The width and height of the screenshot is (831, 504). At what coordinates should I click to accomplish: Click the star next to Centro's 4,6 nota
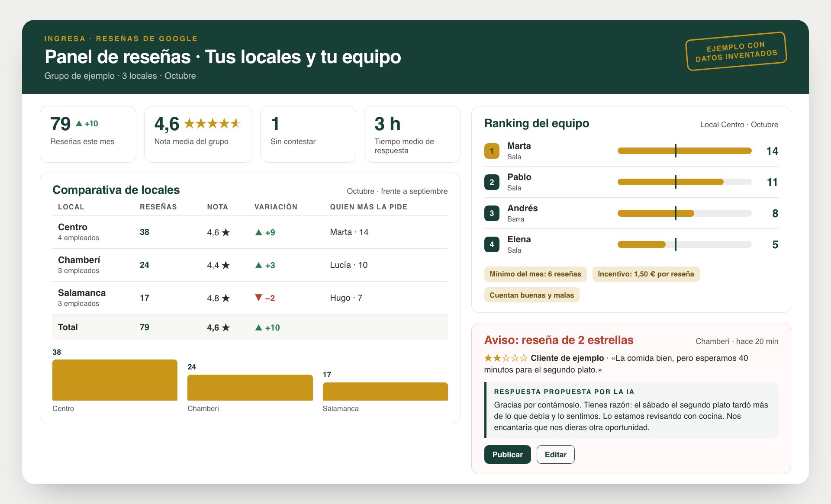coord(225,232)
